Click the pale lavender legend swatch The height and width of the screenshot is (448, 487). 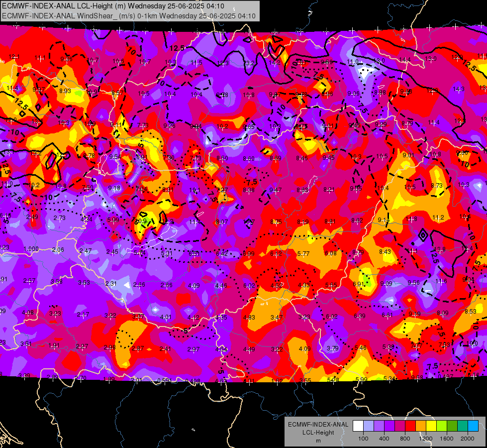(369, 426)
